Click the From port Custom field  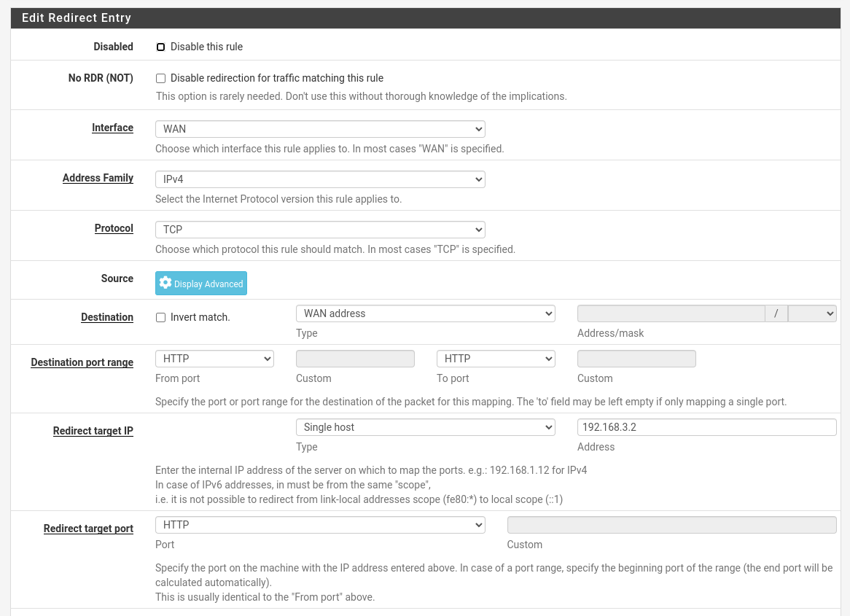click(x=355, y=359)
